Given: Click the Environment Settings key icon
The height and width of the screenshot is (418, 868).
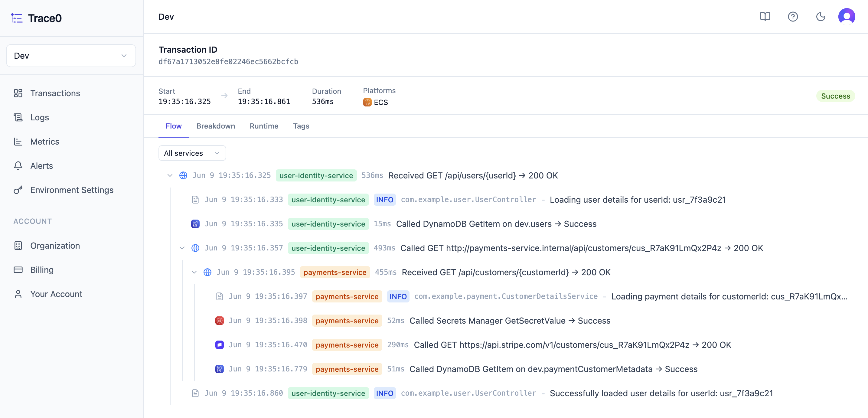Looking at the screenshot, I should pyautogui.click(x=18, y=190).
